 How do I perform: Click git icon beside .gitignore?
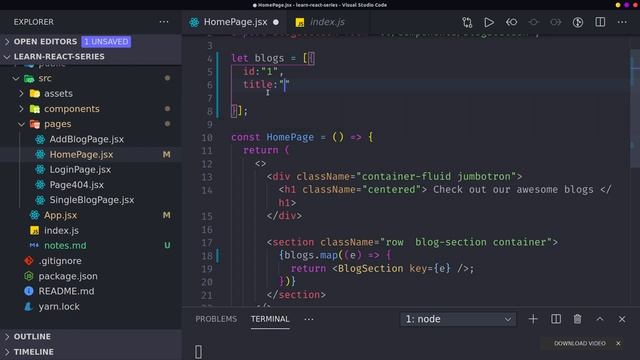(x=29, y=261)
